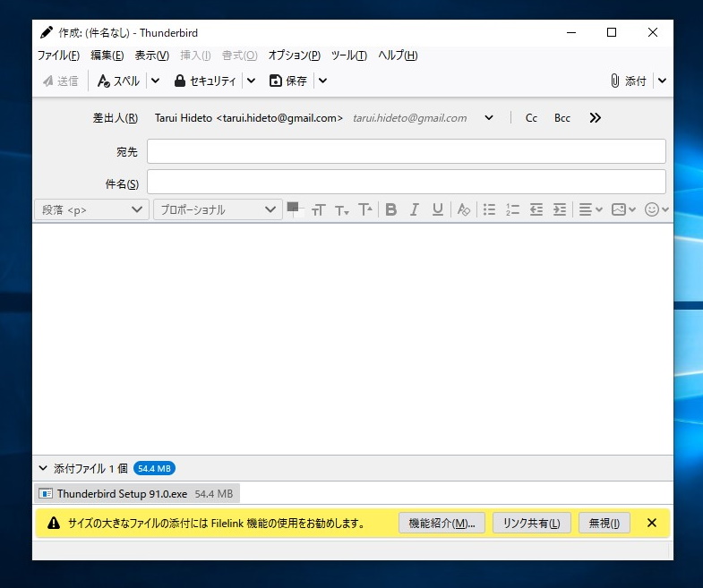Screen dimensions: 703x588
Task: Click the リンク共有(L) button
Action: 532,523
